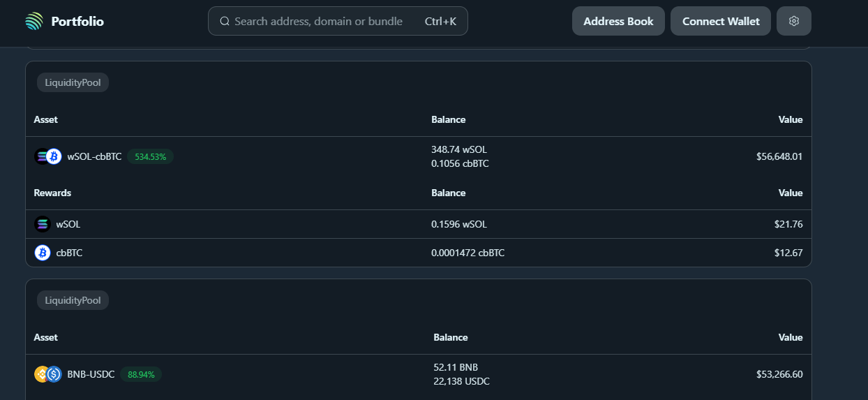Click the Asset header in the wSOL-cbBTC pool
Viewport: 868px width, 400px height.
click(45, 119)
